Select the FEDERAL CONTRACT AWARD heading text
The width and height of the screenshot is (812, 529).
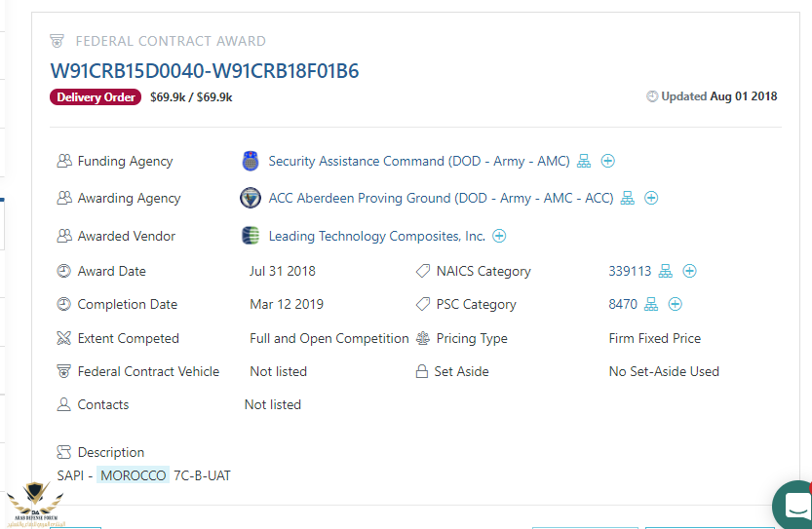(x=171, y=41)
